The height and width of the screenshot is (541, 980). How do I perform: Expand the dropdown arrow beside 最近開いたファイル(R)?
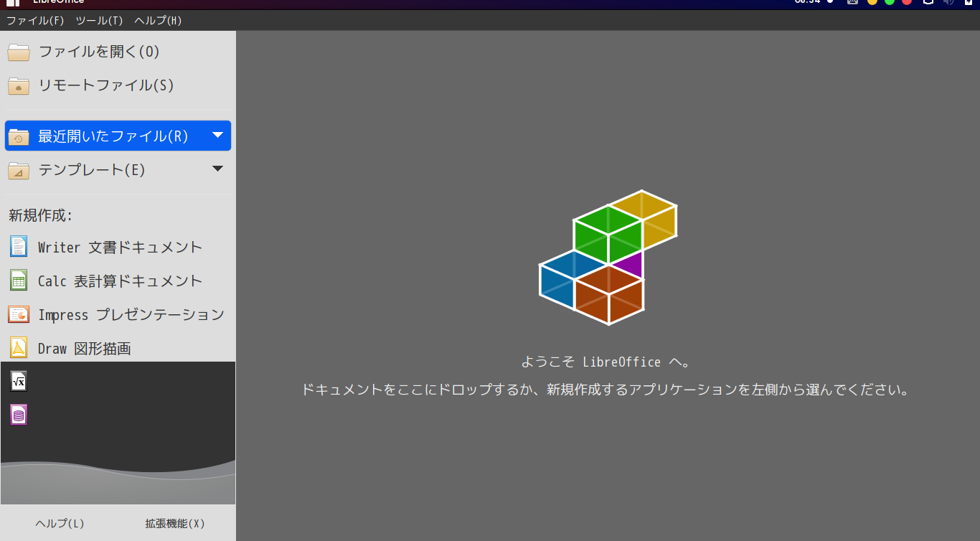[x=218, y=135]
